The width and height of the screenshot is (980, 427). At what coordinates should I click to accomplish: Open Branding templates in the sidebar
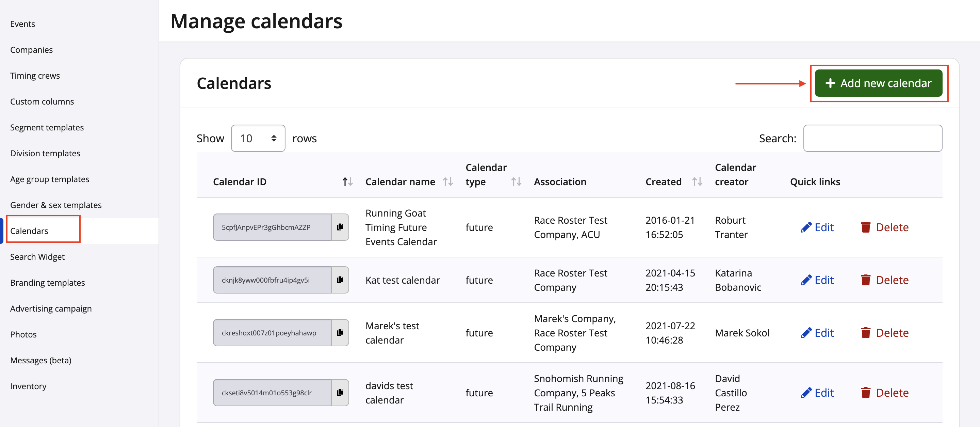coord(48,283)
